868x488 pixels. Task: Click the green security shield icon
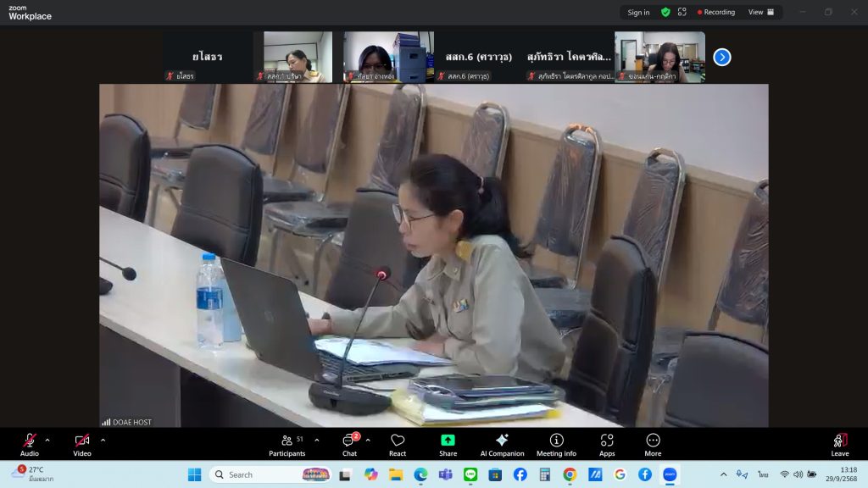pos(665,13)
